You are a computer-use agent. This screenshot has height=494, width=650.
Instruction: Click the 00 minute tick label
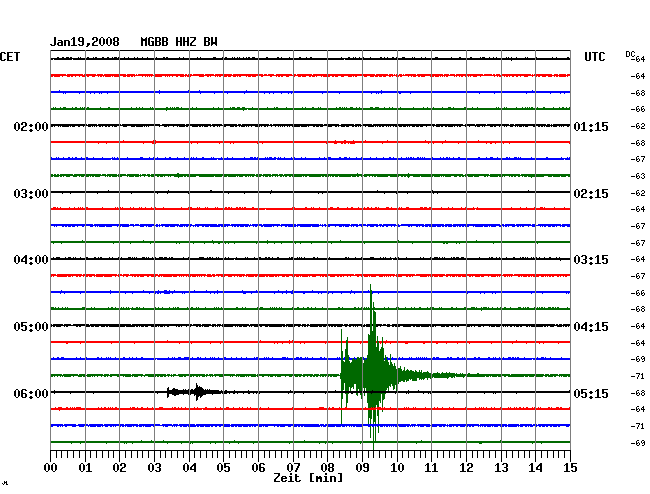coord(51,467)
